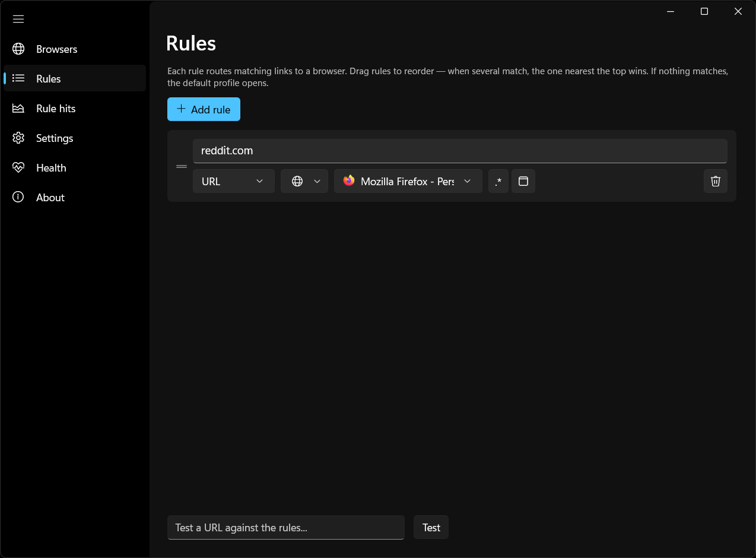
Task: Select the Rules sidebar item
Action: 75,78
